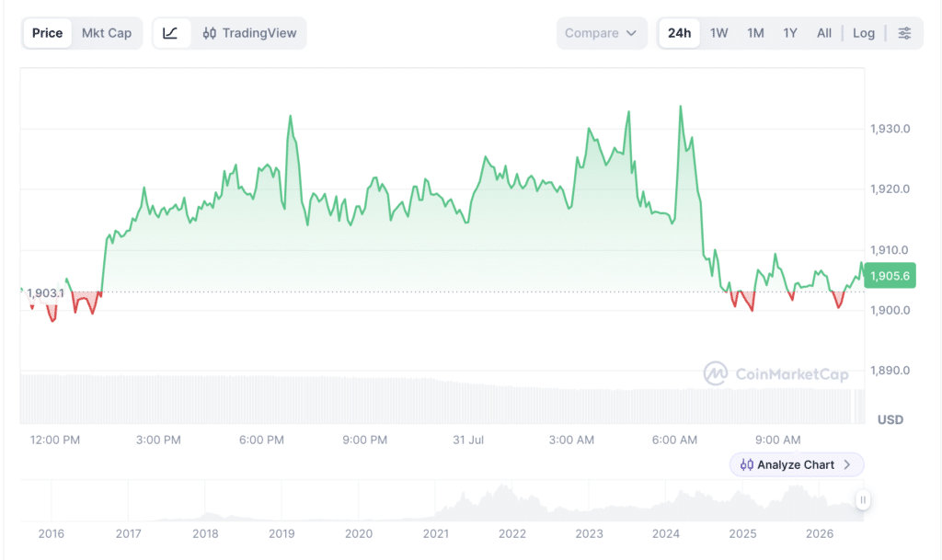This screenshot has height=560, width=942.
Task: Click the 1,920.0 axis label
Action: tap(890, 189)
